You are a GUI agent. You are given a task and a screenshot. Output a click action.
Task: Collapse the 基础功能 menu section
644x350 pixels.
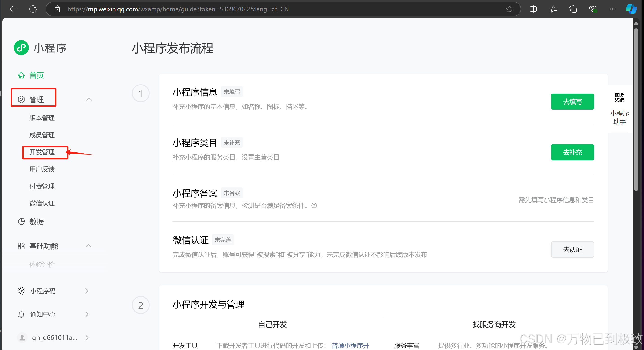(x=88, y=246)
